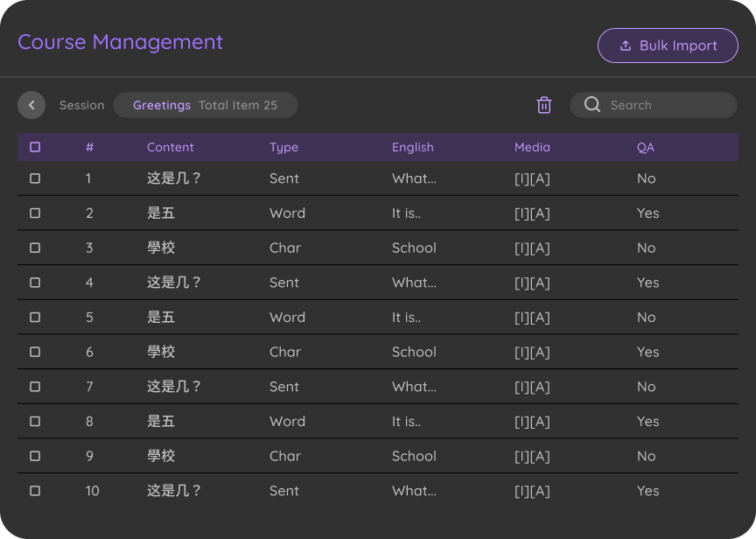Click the Bulk Import button
756x539 pixels.
[x=668, y=45]
